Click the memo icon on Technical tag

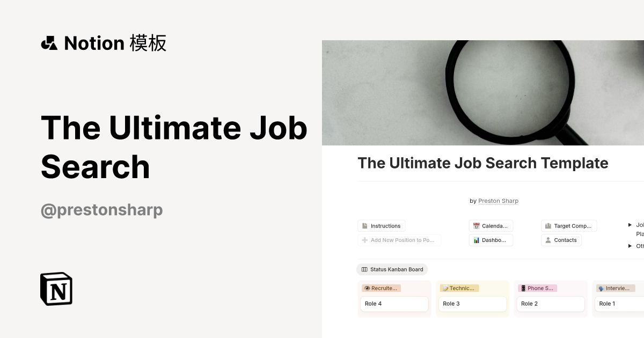pos(444,288)
